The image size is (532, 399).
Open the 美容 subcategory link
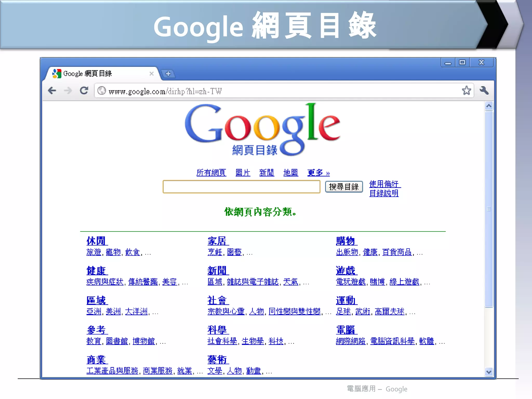pyautogui.click(x=170, y=282)
